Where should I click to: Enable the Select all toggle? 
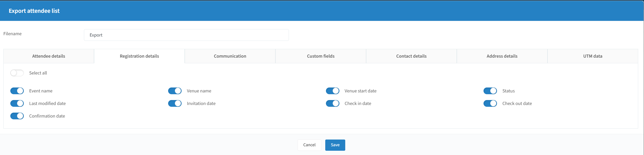pyautogui.click(x=17, y=73)
